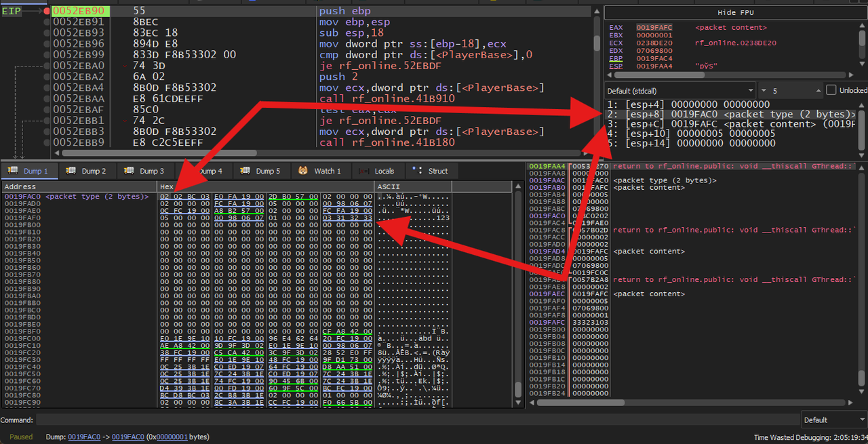Image resolution: width=868 pixels, height=444 pixels.
Task: Click arguments panel scroll-up arrow
Action: point(861,104)
